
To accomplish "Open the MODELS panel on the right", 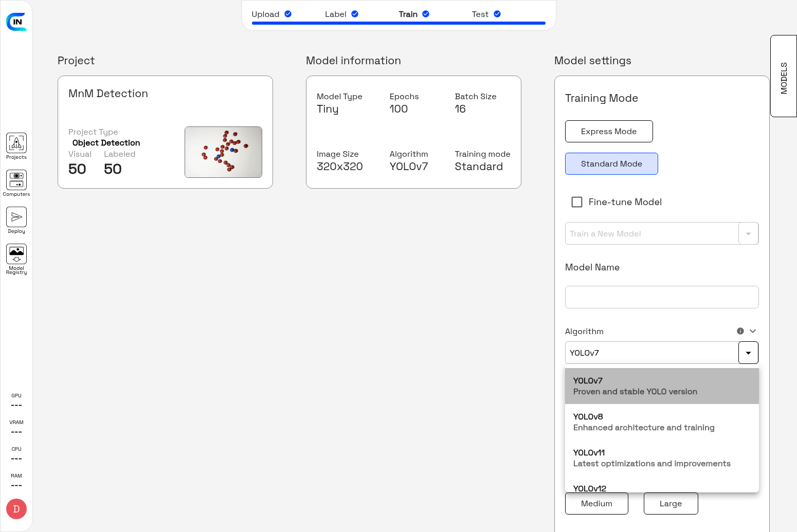I will [783, 76].
